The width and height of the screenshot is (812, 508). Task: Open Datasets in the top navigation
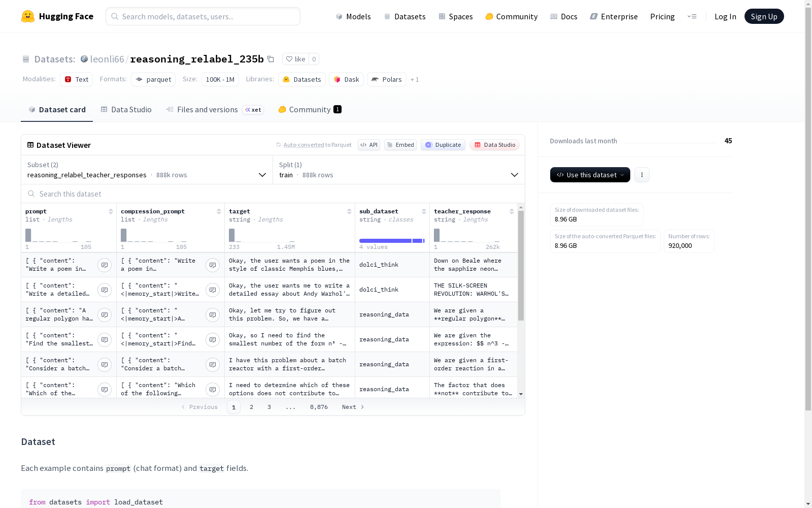404,16
